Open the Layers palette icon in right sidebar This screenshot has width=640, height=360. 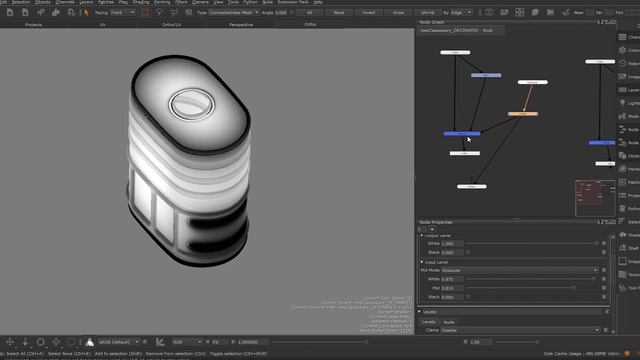pyautogui.click(x=622, y=90)
